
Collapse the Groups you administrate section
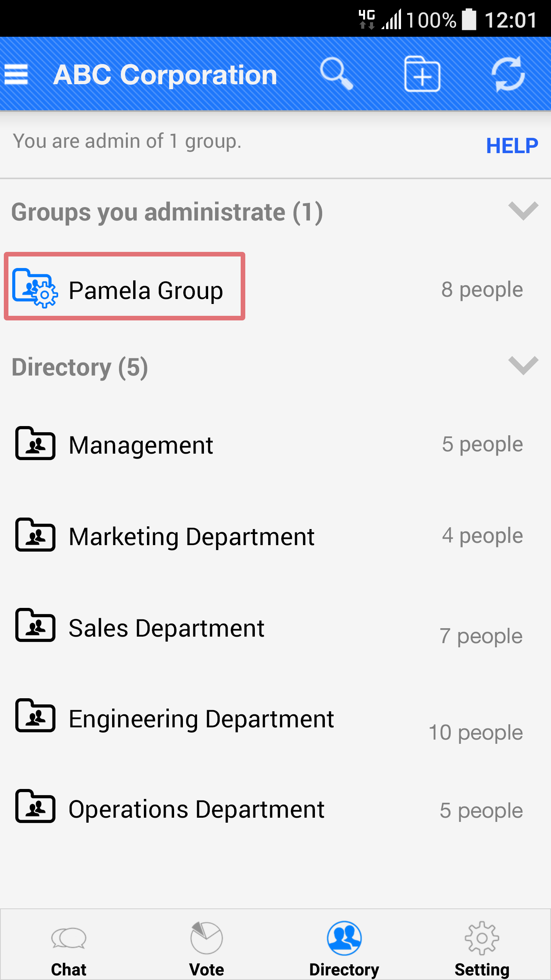[x=523, y=211]
